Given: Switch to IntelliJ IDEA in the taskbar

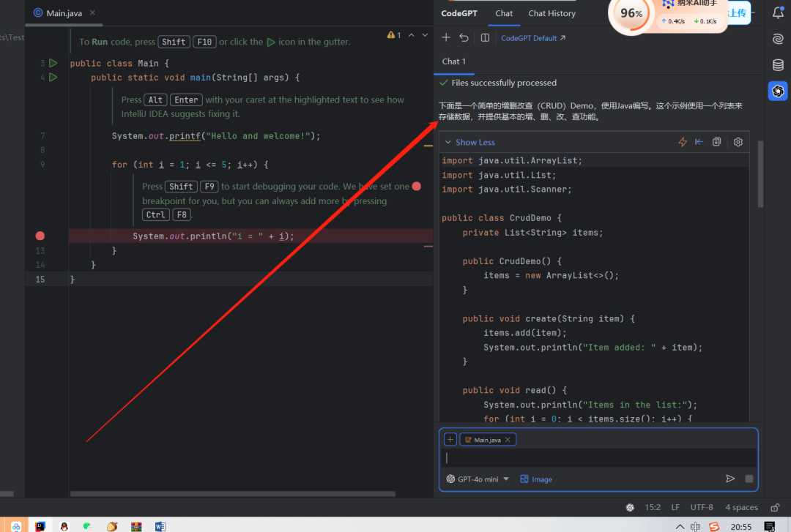Looking at the screenshot, I should click(40, 526).
